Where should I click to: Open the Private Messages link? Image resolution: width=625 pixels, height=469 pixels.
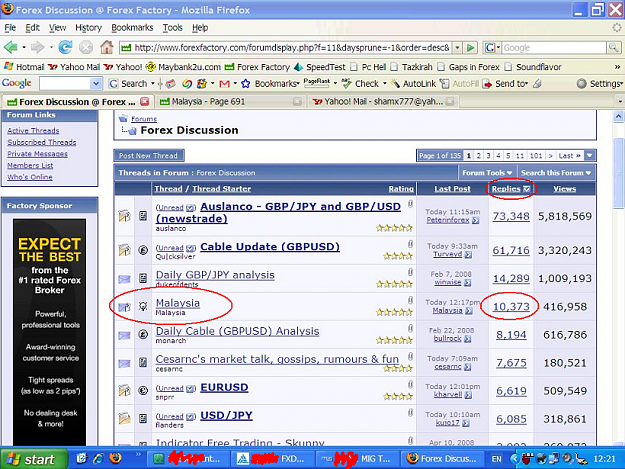coord(37,153)
